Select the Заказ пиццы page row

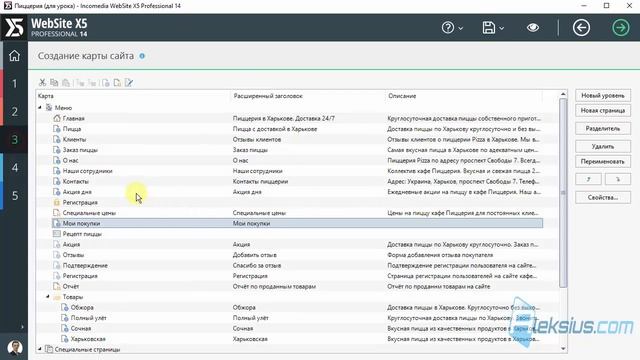[x=298, y=150]
